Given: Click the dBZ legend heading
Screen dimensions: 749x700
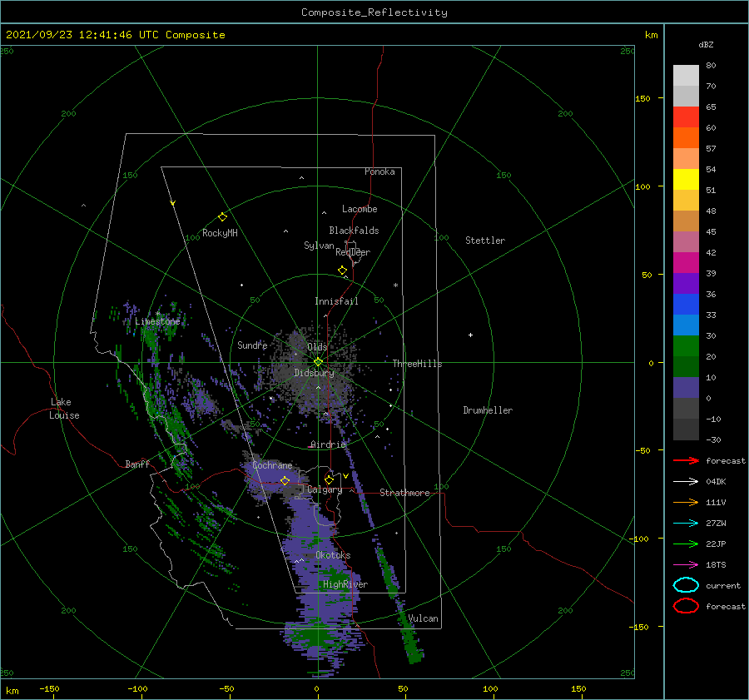Looking at the screenshot, I should (x=706, y=44).
